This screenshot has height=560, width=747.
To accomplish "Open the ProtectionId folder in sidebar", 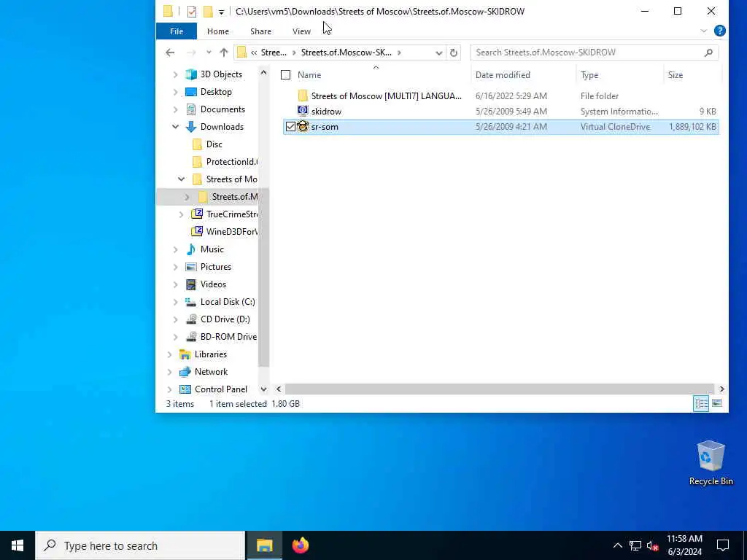I will (x=231, y=162).
